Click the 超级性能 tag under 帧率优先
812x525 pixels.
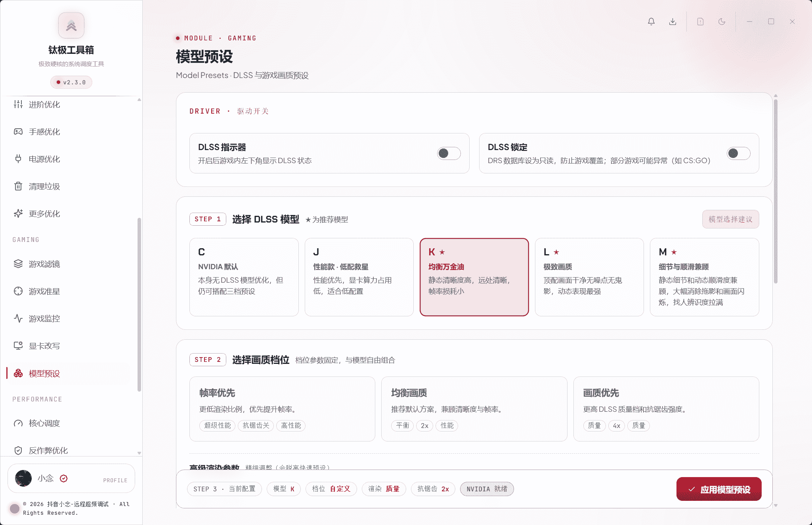coord(218,426)
